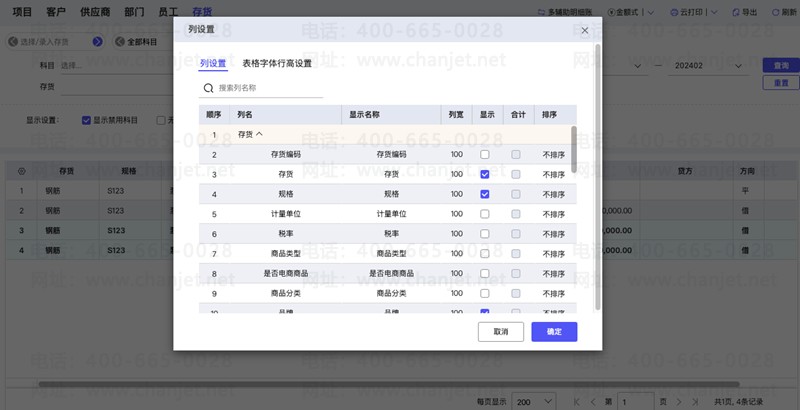800x410 pixels.
Task: Click 列宽 100 for 税率 row
Action: pos(457,234)
